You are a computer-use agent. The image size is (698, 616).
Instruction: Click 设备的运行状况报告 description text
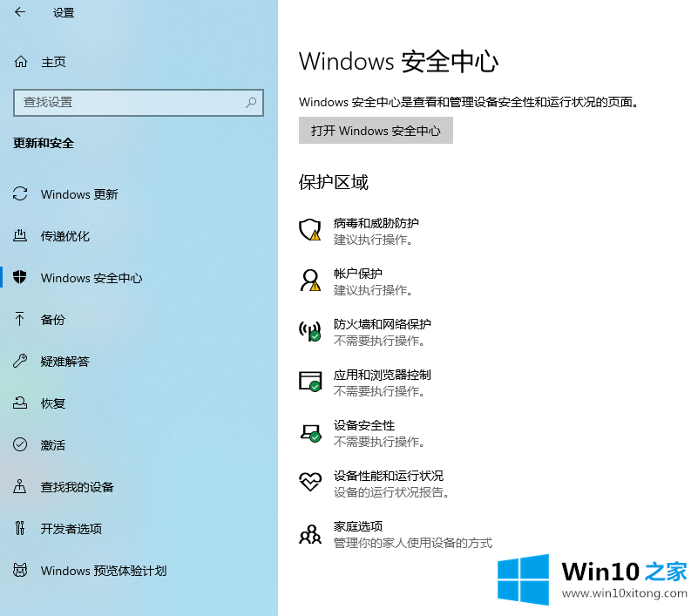(x=392, y=492)
